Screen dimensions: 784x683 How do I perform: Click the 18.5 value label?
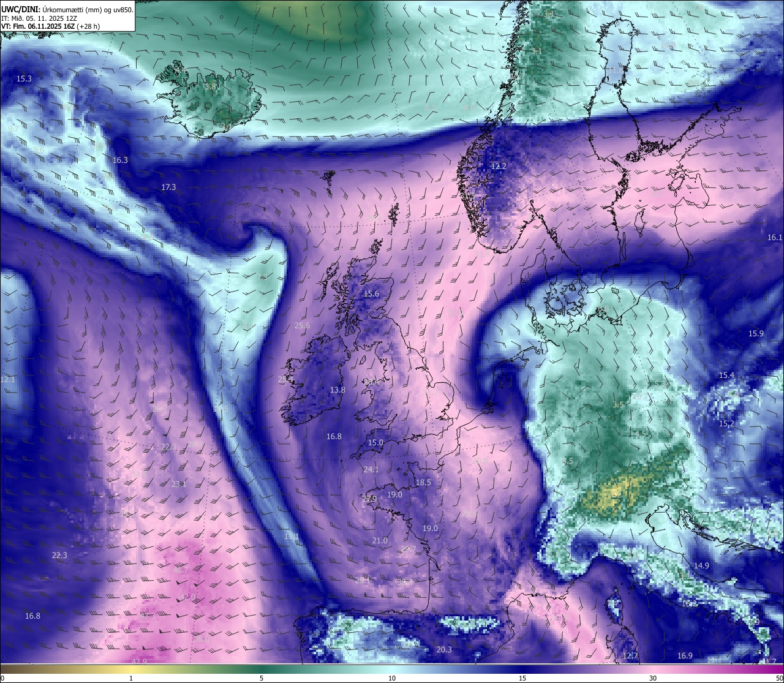[x=423, y=483]
